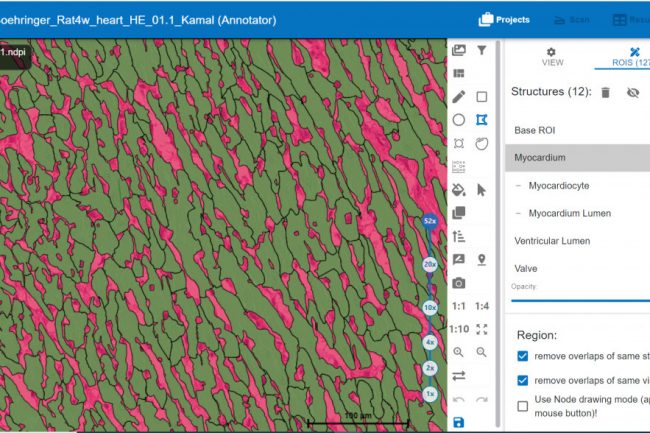Click the swap arrows icon

(x=458, y=376)
